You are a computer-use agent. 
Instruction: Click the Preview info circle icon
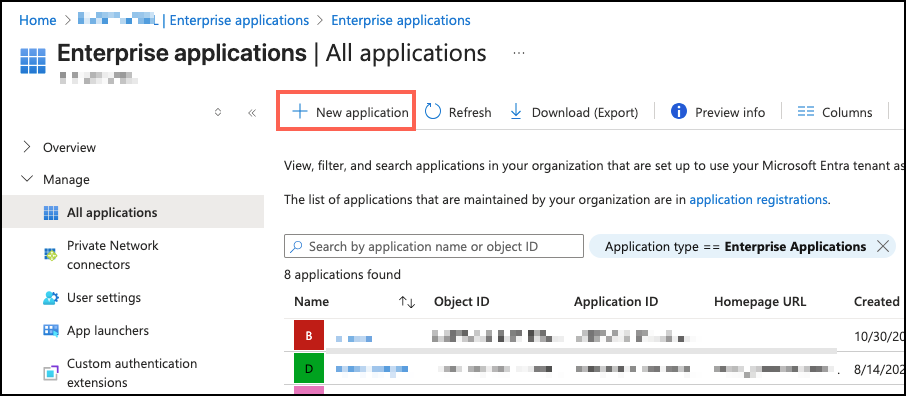(x=679, y=112)
